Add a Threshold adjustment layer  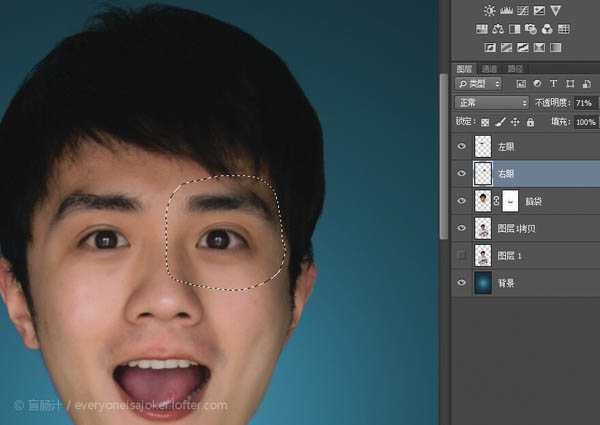tap(523, 47)
